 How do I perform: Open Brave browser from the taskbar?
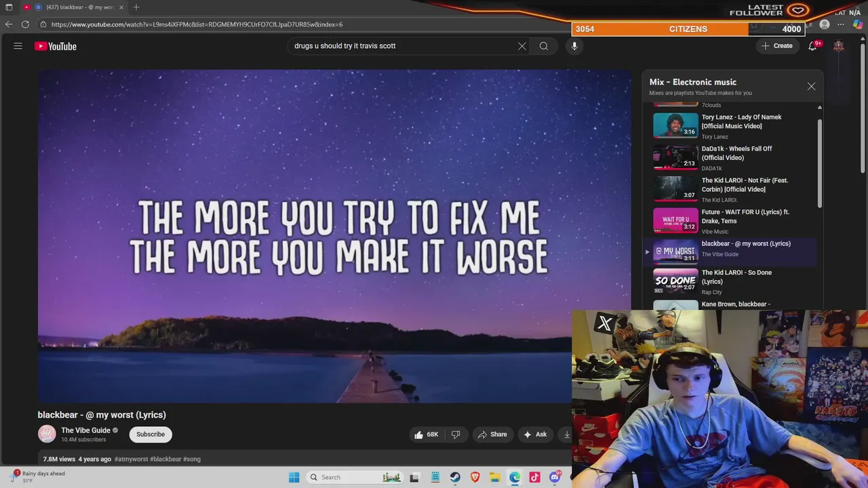pyautogui.click(x=475, y=477)
